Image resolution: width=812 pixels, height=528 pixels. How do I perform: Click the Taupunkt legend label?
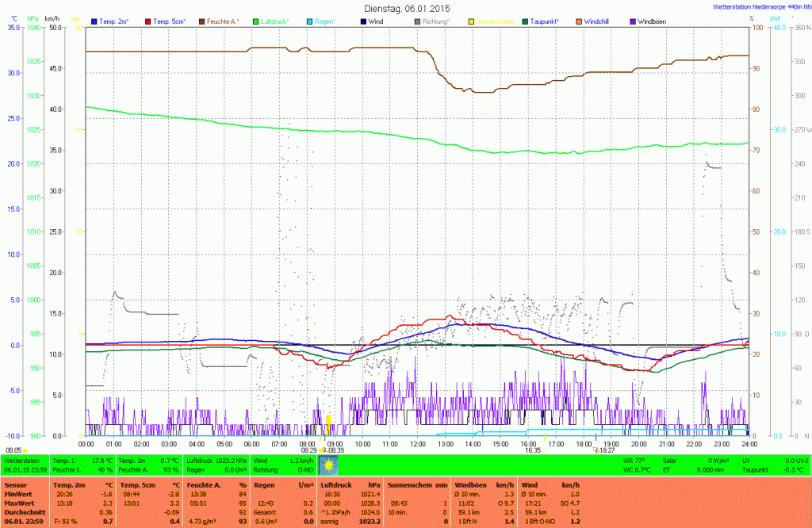click(550, 21)
